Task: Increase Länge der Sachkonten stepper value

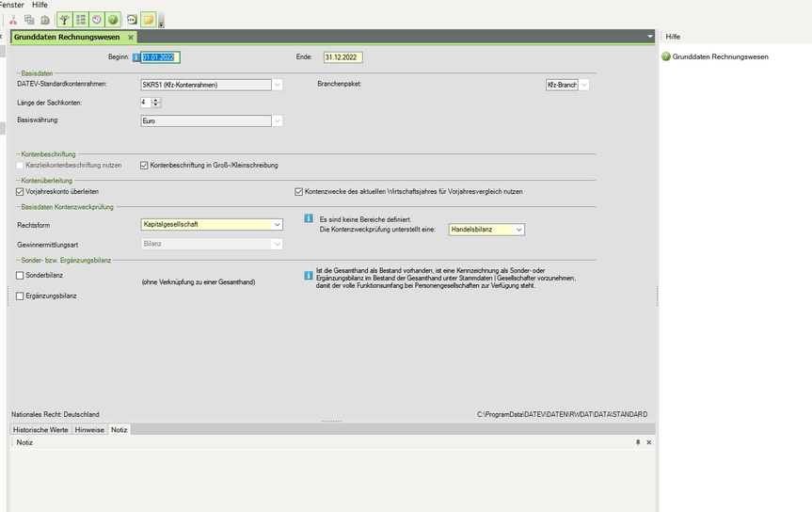Action: pos(156,99)
